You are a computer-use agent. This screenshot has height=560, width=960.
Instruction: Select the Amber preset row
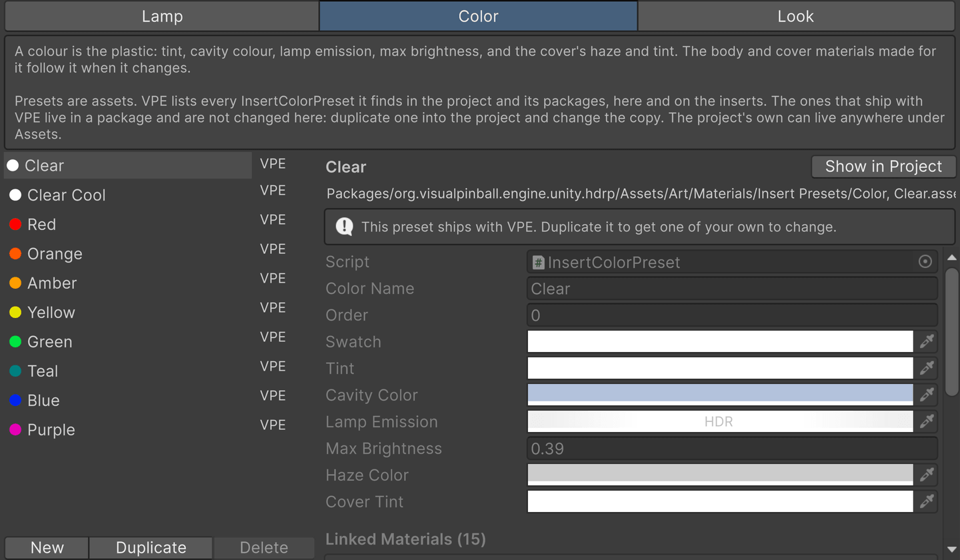pos(128,283)
